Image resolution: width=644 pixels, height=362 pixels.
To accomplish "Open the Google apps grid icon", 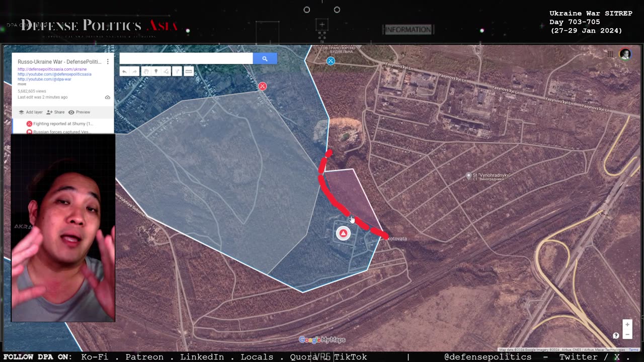I will pyautogui.click(x=610, y=54).
